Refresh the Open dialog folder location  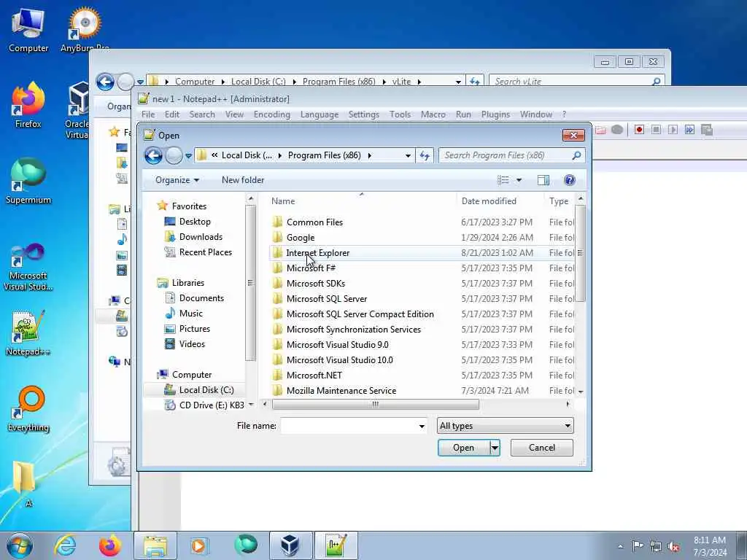(x=425, y=155)
